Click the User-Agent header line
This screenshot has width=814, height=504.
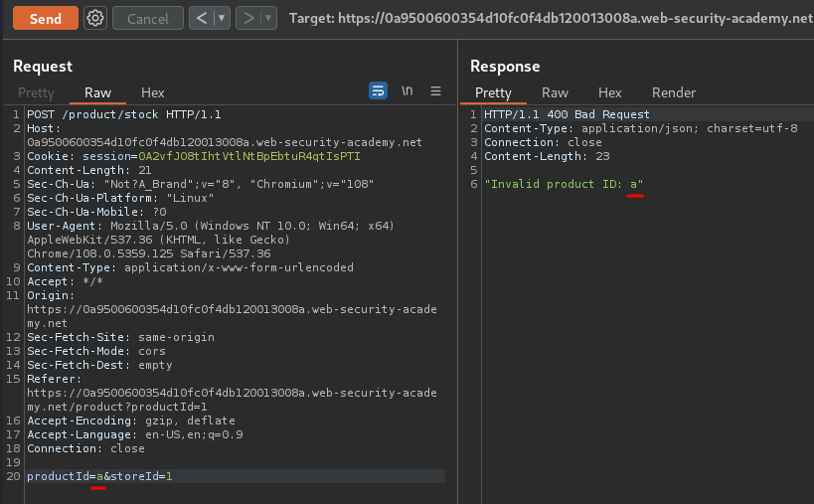click(x=211, y=240)
